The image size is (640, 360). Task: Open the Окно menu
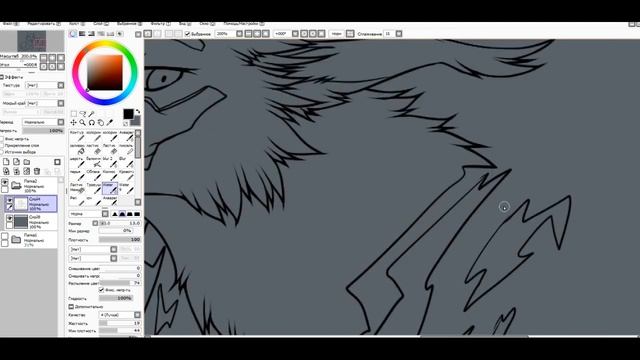pyautogui.click(x=207, y=24)
